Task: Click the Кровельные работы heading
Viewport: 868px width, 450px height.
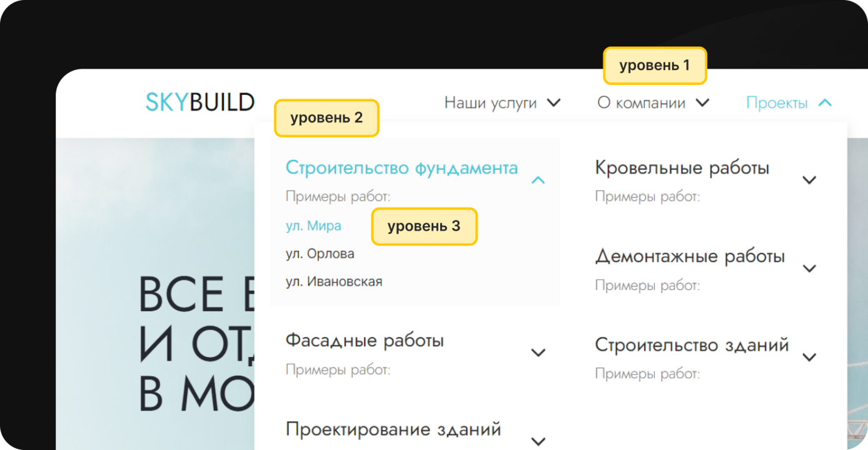Action: tap(682, 168)
